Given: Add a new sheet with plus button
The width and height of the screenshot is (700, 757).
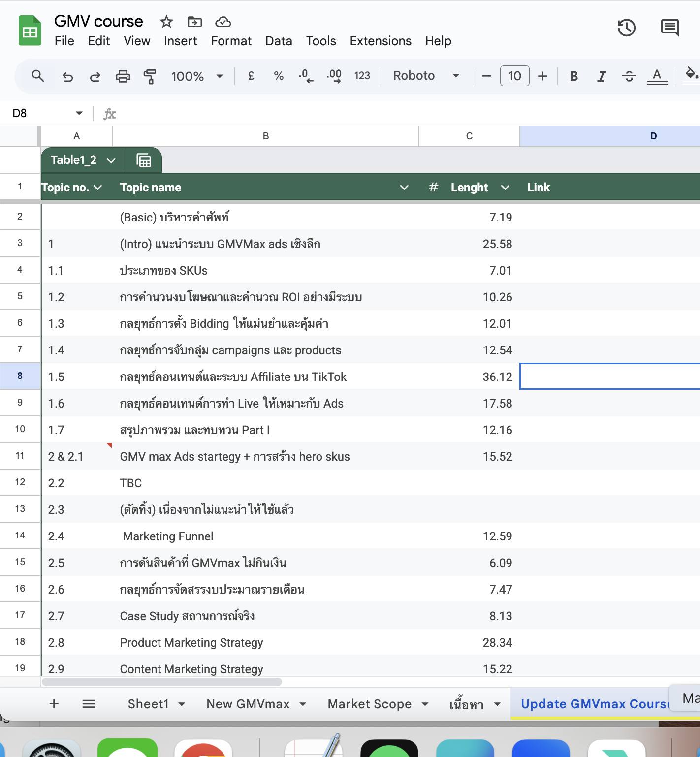Looking at the screenshot, I should (54, 704).
